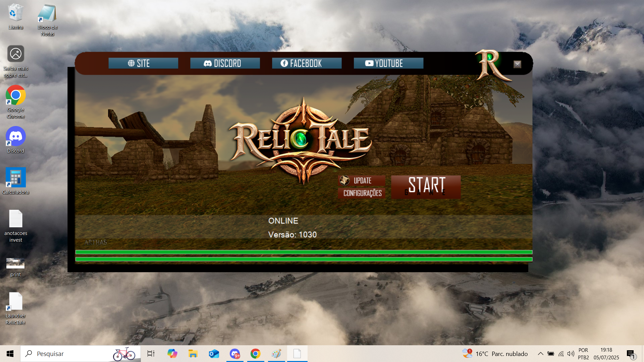The width and height of the screenshot is (644, 362).
Task: Open the Windows Start menu
Action: tap(10, 354)
